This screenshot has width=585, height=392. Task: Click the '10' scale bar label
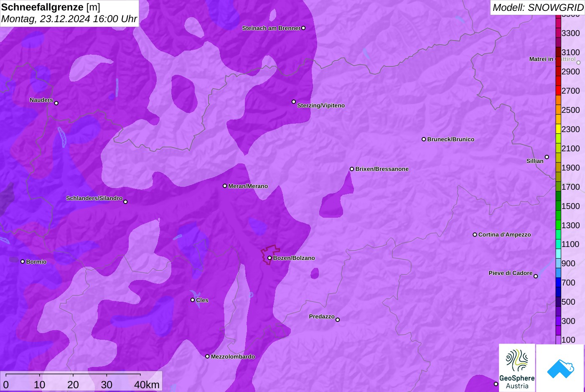click(x=40, y=384)
